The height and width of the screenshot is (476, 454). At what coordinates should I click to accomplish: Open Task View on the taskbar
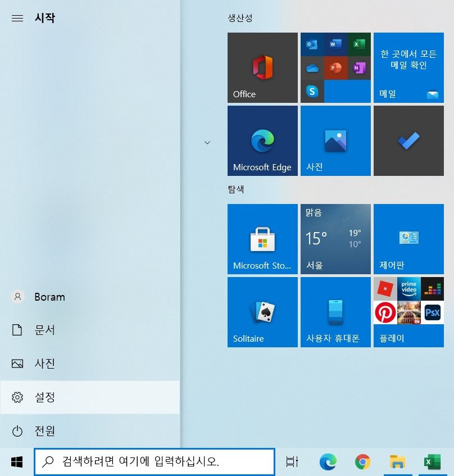pyautogui.click(x=292, y=462)
